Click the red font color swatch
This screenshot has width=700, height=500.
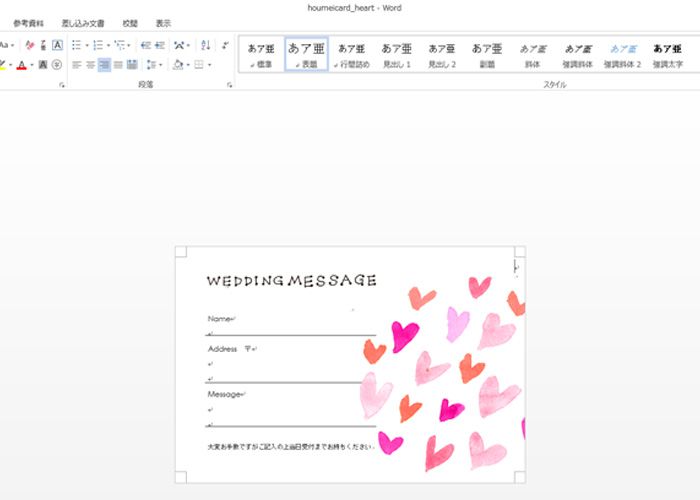pyautogui.click(x=22, y=65)
